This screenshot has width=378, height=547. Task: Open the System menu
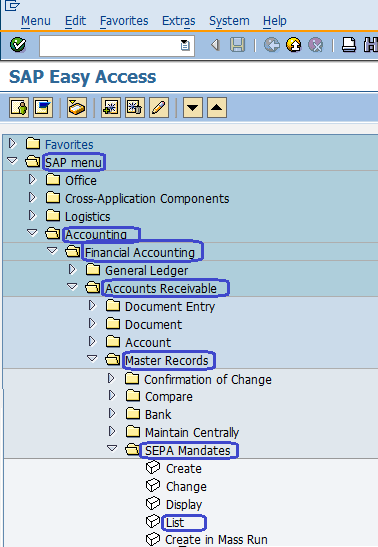(229, 21)
